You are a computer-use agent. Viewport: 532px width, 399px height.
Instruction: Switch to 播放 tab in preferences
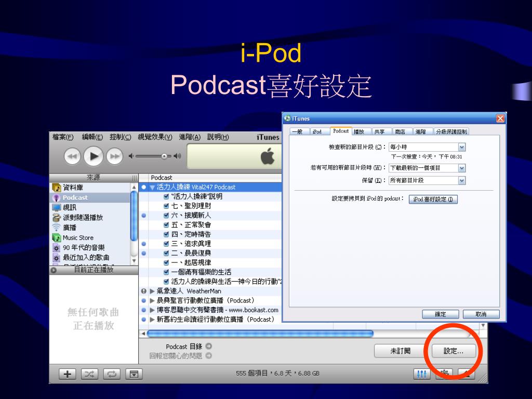pos(360,131)
